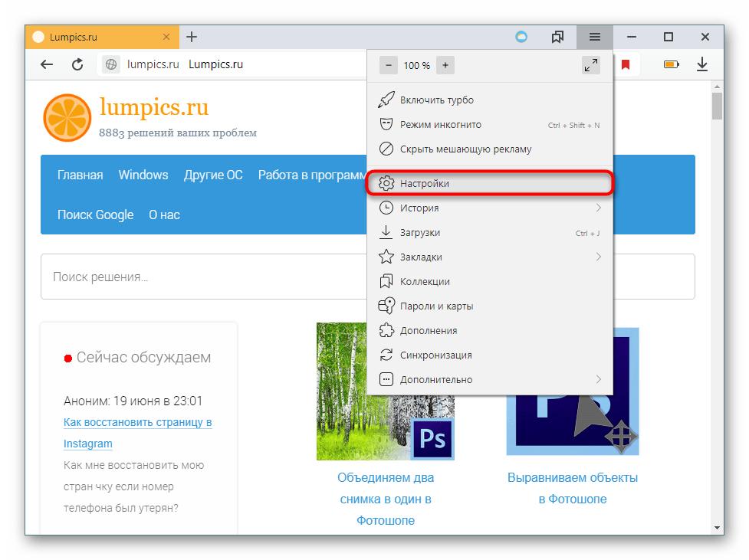Open Загрузки menu item
This screenshot has width=749, height=560.
pyautogui.click(x=490, y=232)
